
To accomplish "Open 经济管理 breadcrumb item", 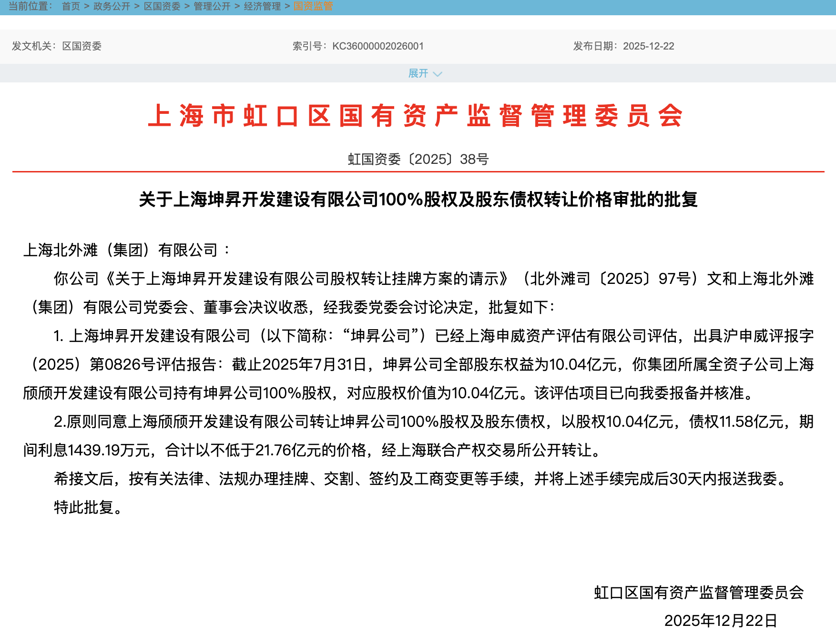I will [x=262, y=6].
